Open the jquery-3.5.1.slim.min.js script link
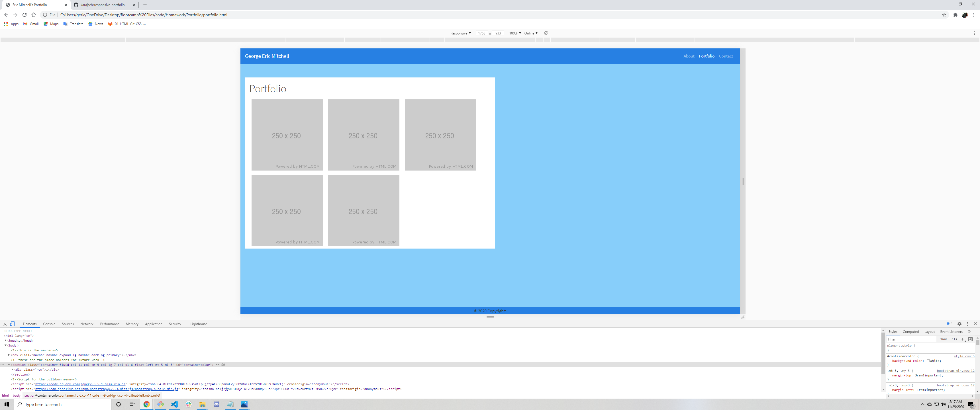Screen dimensions: 980x410 (x=80, y=384)
